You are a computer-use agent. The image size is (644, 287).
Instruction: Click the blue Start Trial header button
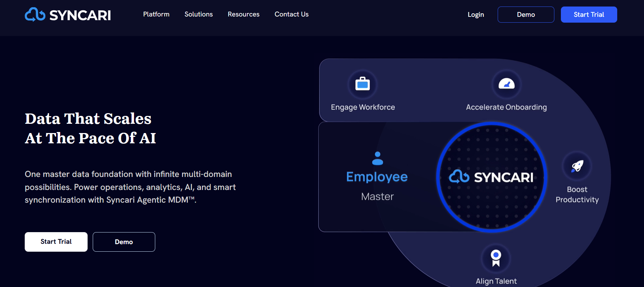pyautogui.click(x=589, y=15)
